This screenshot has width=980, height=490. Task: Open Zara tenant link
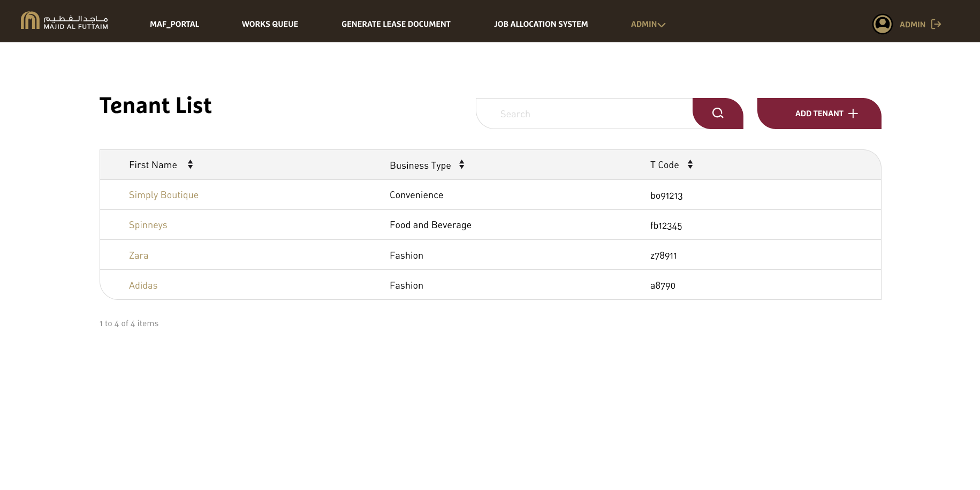tap(139, 255)
